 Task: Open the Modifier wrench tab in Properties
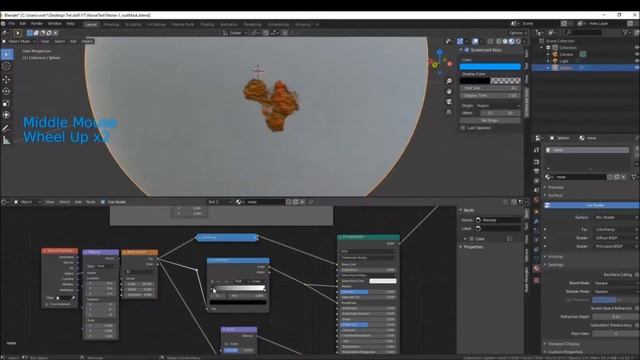[x=537, y=221]
